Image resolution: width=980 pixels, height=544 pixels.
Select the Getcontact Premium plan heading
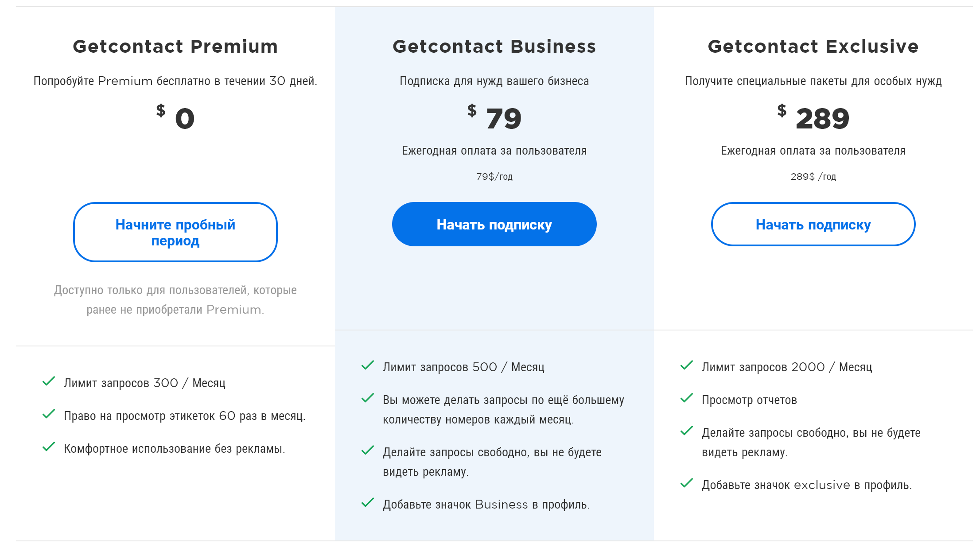(175, 47)
